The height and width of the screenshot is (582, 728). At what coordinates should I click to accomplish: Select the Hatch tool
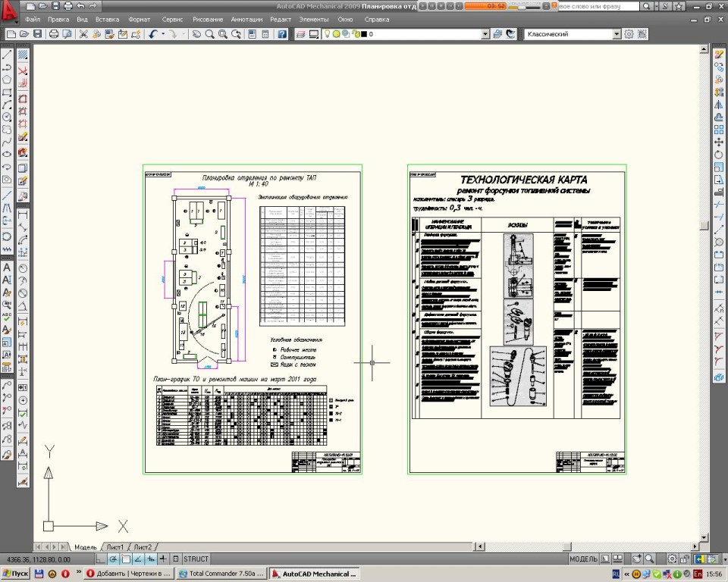pos(23,55)
